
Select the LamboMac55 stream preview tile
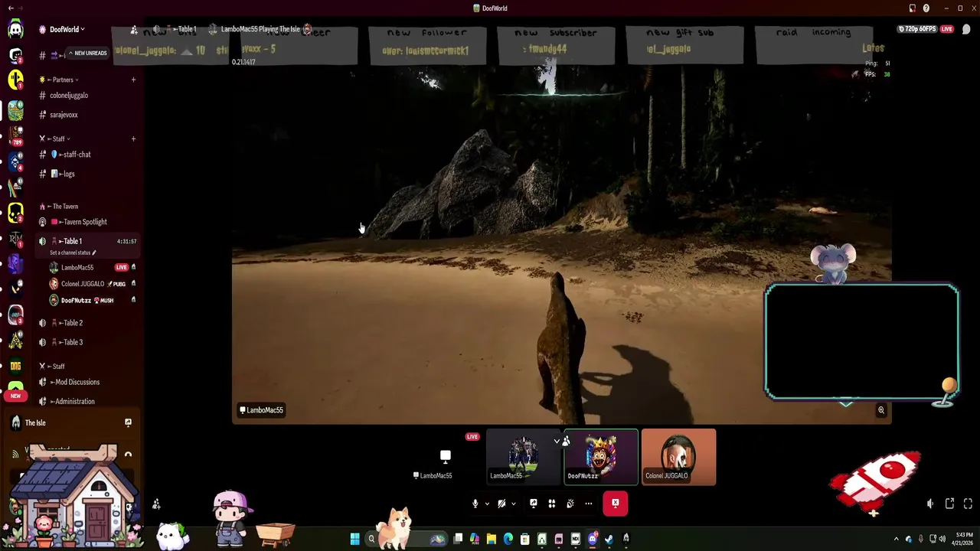tap(446, 457)
